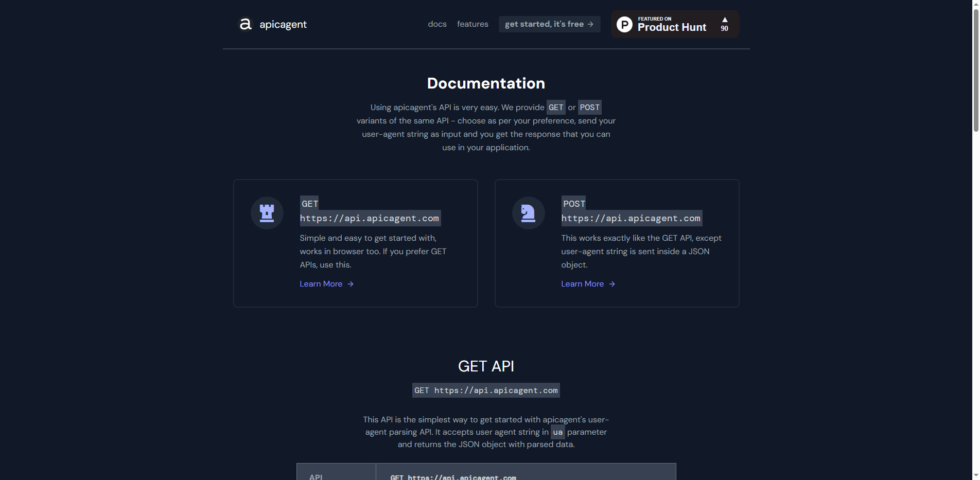Click the GET code tag in intro paragraph
This screenshot has width=980, height=480.
(556, 108)
